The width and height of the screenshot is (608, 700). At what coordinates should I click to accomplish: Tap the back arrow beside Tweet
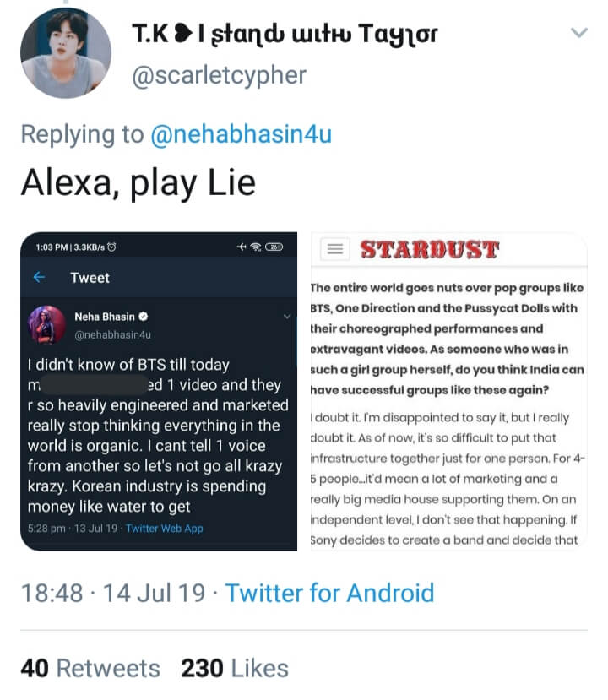(x=39, y=277)
